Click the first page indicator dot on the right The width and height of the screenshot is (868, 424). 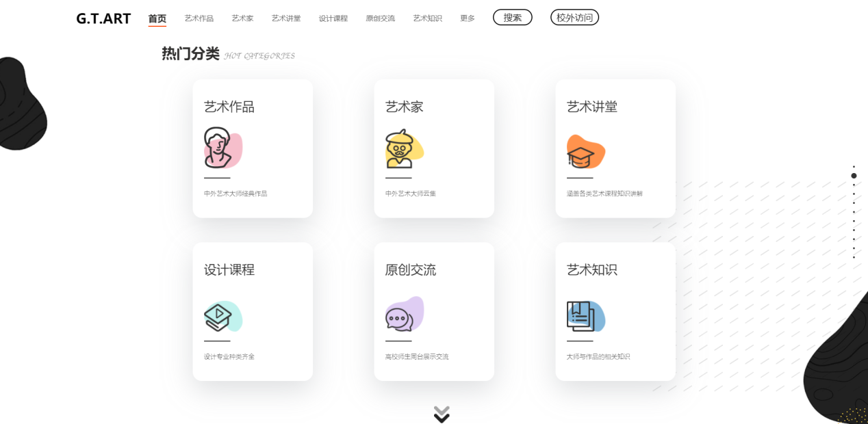pyautogui.click(x=854, y=166)
